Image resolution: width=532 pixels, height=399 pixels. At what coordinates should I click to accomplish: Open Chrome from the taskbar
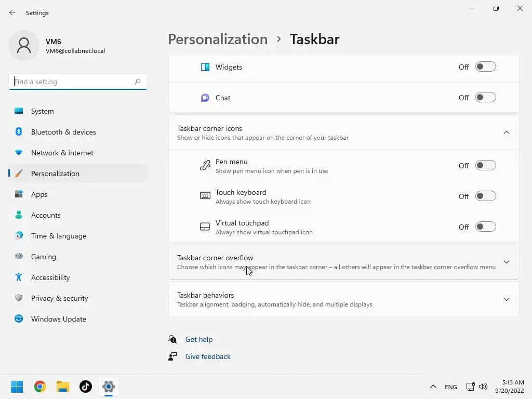tap(40, 387)
